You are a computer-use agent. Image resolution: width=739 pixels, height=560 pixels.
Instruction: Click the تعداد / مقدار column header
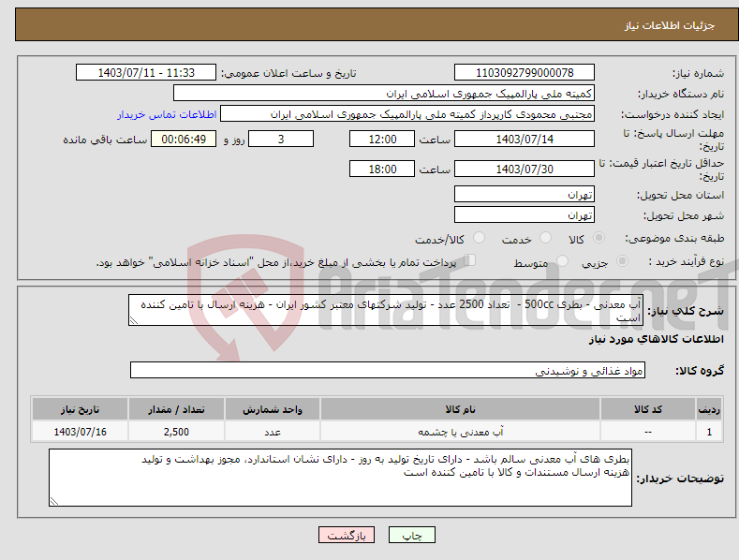point(176,409)
